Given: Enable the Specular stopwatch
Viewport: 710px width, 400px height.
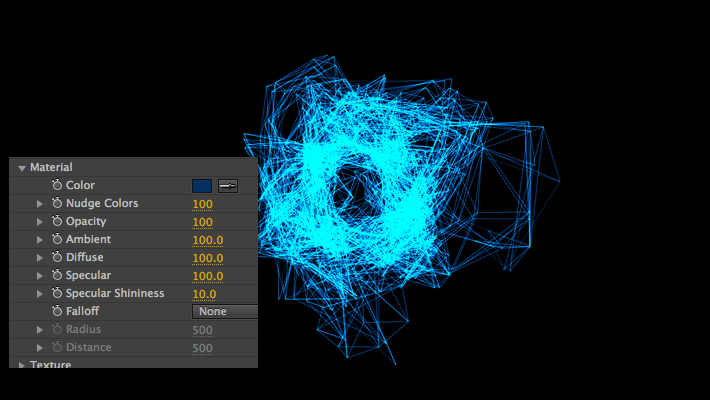Looking at the screenshot, I should 57,276.
